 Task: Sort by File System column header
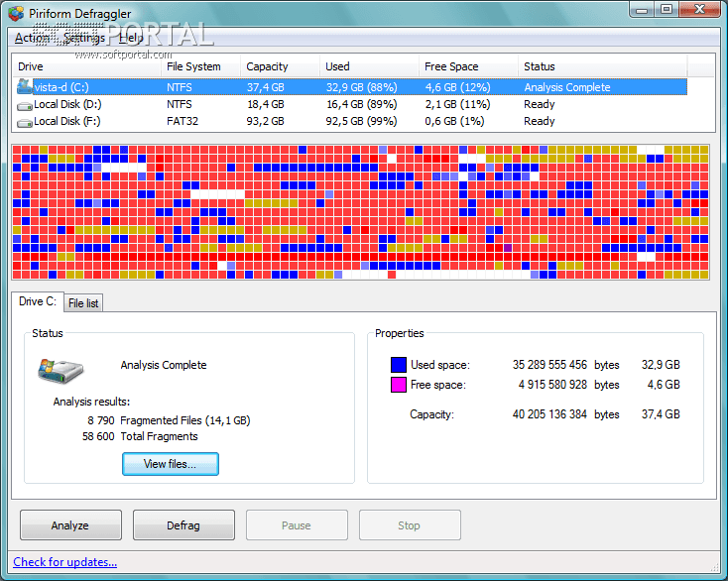pyautogui.click(x=200, y=66)
